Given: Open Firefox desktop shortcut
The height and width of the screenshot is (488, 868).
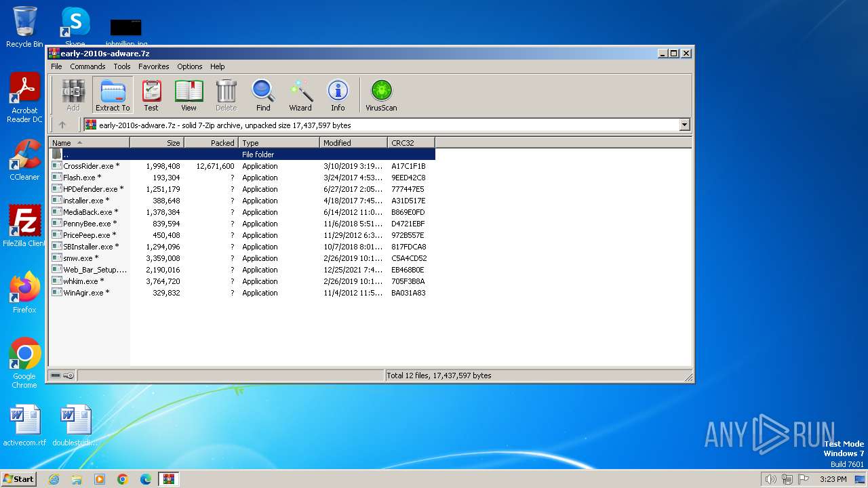Looking at the screenshot, I should (24, 293).
